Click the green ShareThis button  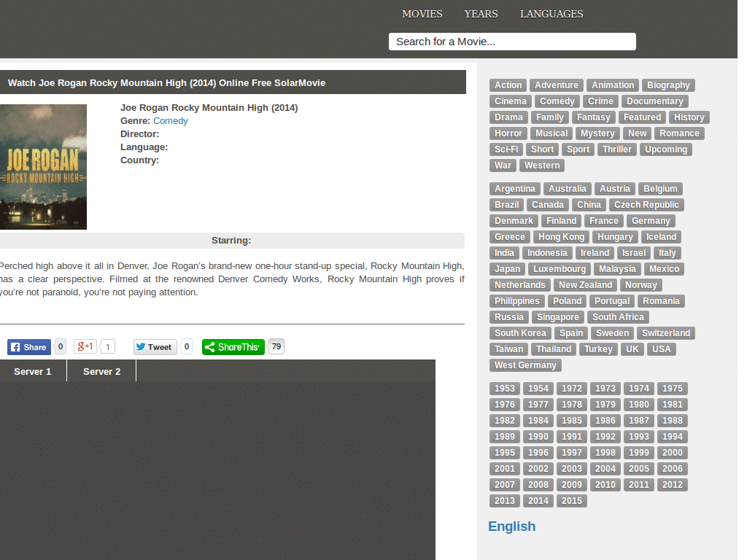coord(233,347)
